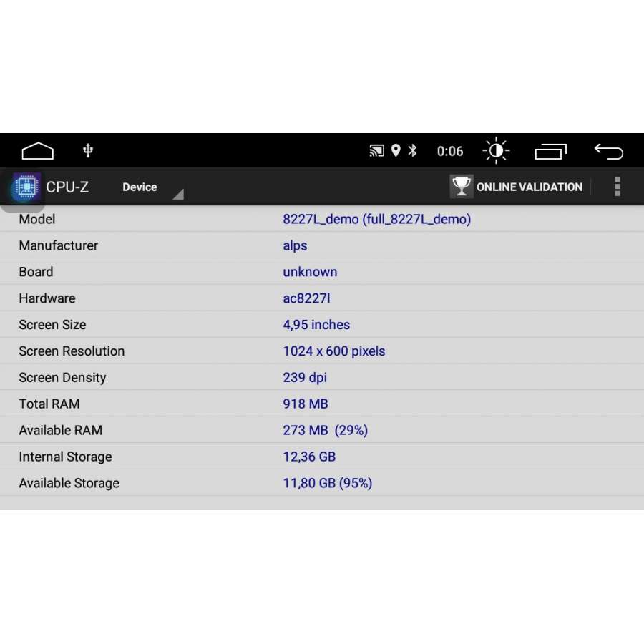Select the Model label
Viewport: 644px width, 644px height.
pyautogui.click(x=37, y=219)
